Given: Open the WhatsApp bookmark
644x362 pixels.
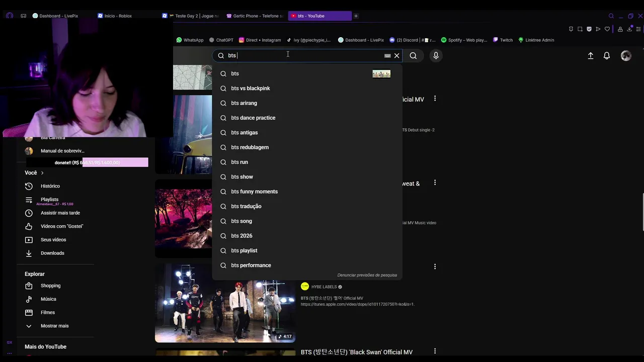Looking at the screenshot, I should 190,40.
